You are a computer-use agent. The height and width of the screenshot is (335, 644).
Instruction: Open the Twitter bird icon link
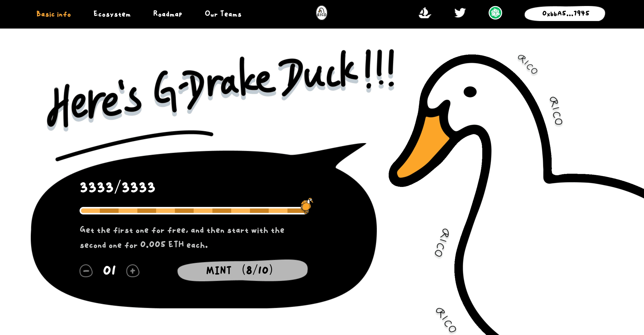click(x=460, y=13)
